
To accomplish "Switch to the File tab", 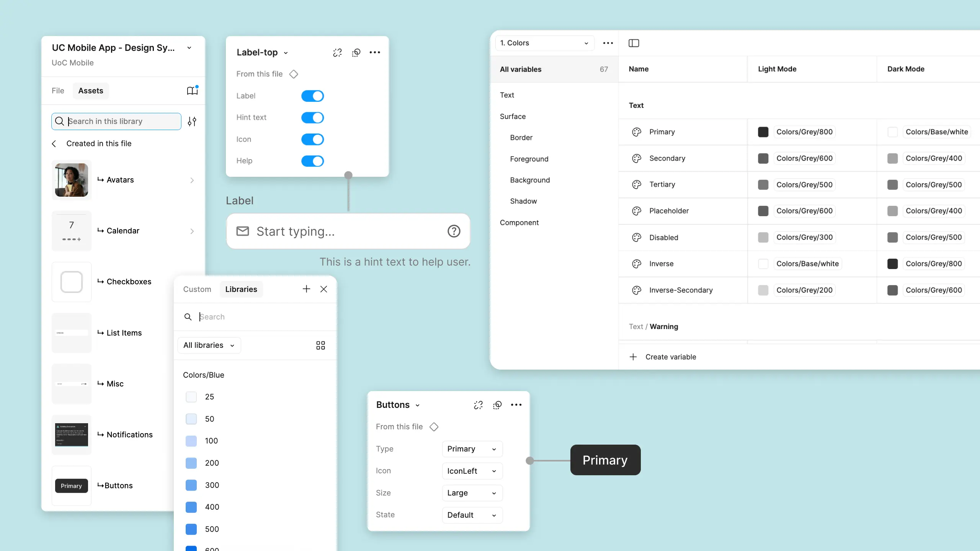I will click(58, 91).
